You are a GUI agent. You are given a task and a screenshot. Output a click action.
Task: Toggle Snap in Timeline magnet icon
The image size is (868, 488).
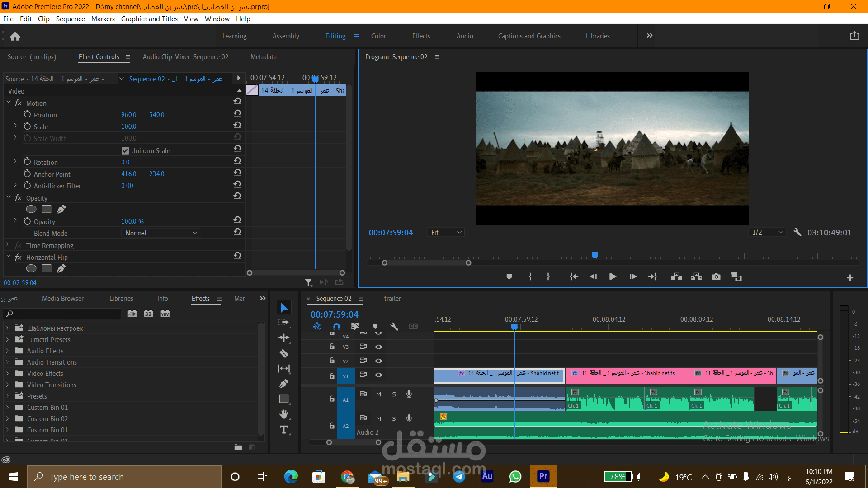[336, 326]
